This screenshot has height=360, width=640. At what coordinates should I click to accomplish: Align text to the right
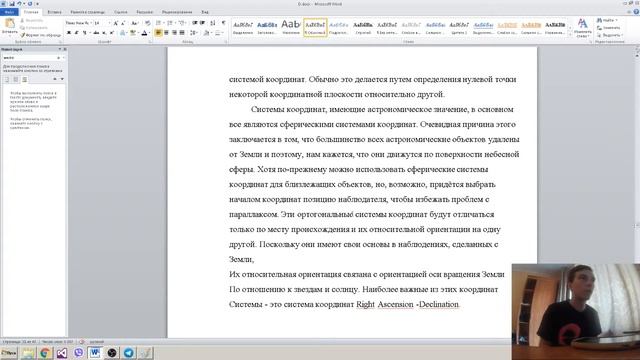(174, 33)
